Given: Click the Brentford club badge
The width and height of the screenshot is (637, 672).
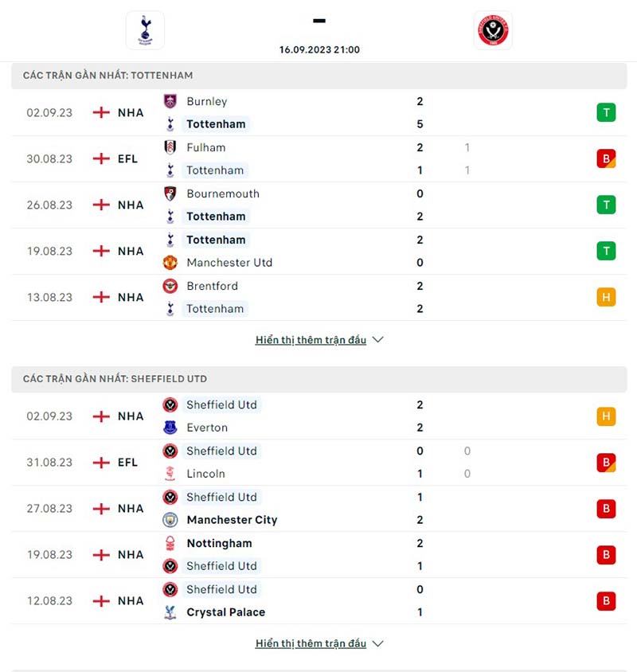Looking at the screenshot, I should [x=170, y=286].
